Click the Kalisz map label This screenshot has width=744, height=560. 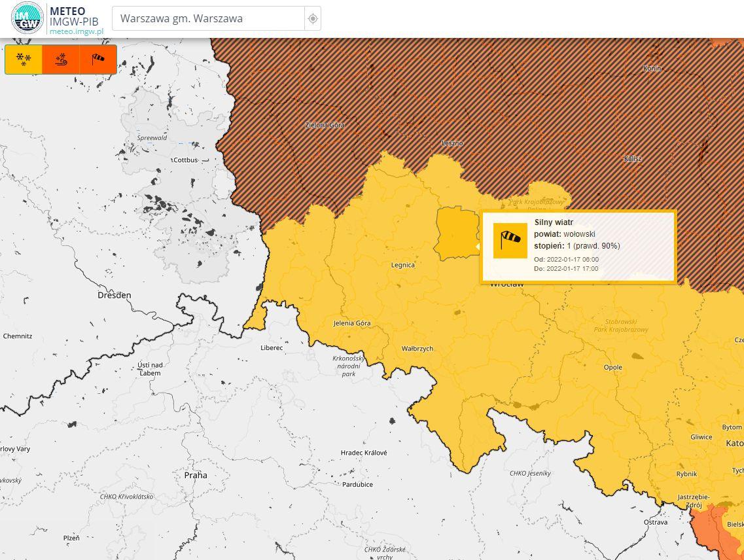[633, 158]
